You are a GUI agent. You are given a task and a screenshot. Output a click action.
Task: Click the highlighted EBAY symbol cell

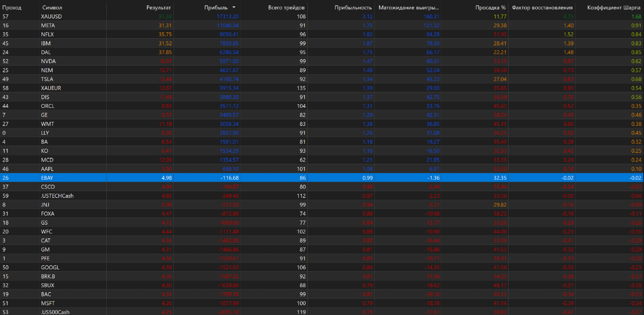[x=47, y=178]
